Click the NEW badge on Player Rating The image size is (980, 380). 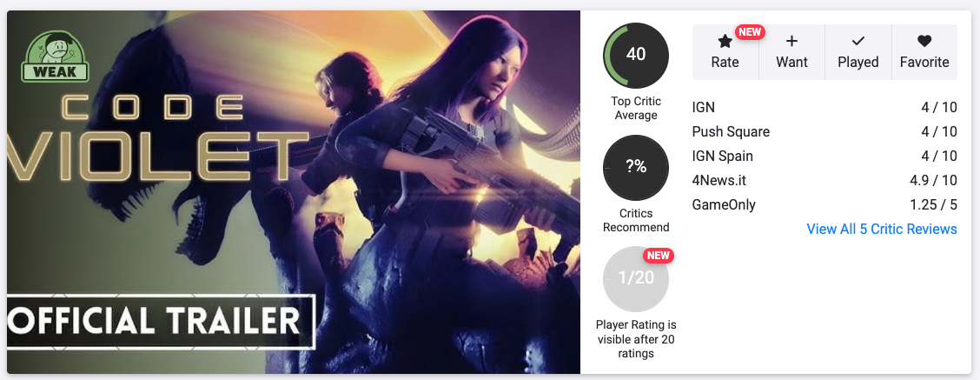[x=659, y=256]
